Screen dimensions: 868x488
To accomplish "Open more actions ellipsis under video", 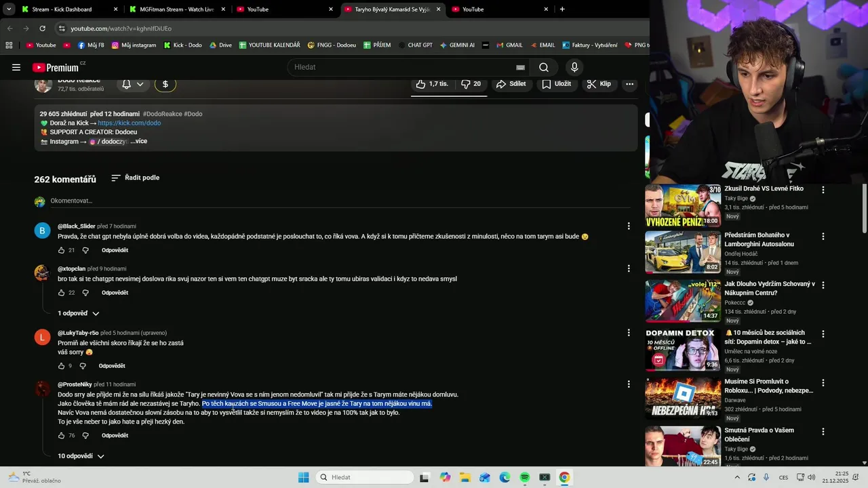I will (629, 84).
